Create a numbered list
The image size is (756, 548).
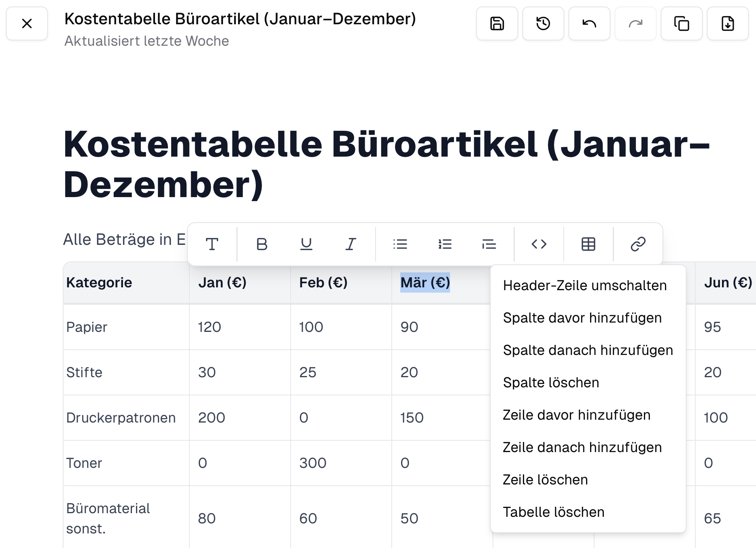pos(444,244)
